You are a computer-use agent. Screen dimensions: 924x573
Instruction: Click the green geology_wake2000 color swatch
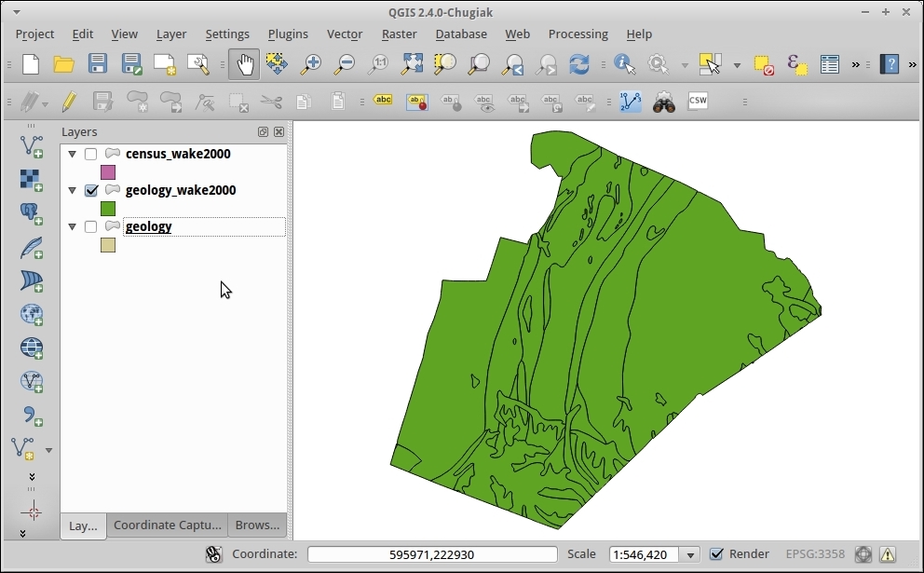click(108, 209)
